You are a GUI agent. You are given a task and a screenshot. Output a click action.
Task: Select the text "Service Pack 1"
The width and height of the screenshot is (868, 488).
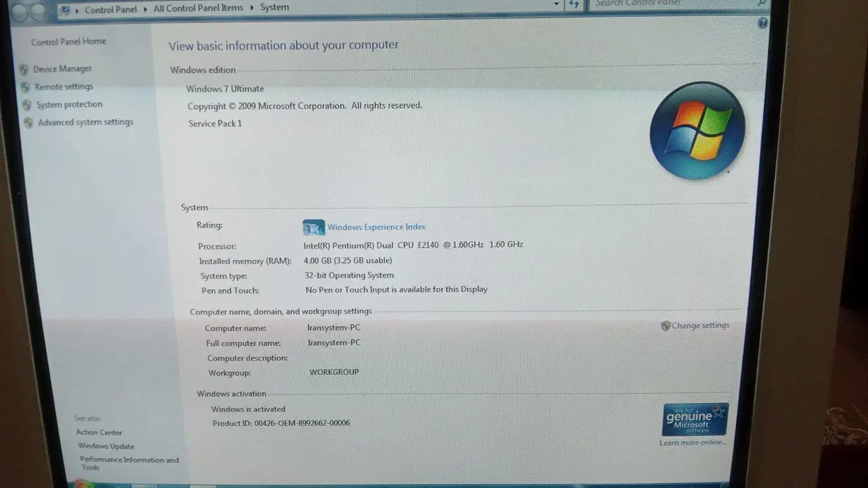(215, 124)
